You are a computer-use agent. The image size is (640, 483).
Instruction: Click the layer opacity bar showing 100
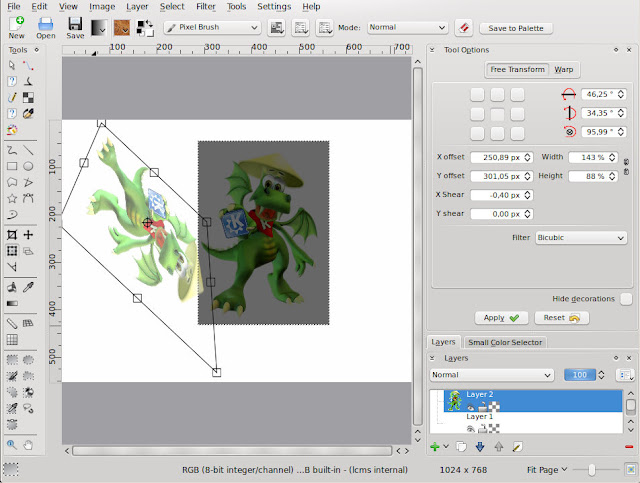coord(580,375)
